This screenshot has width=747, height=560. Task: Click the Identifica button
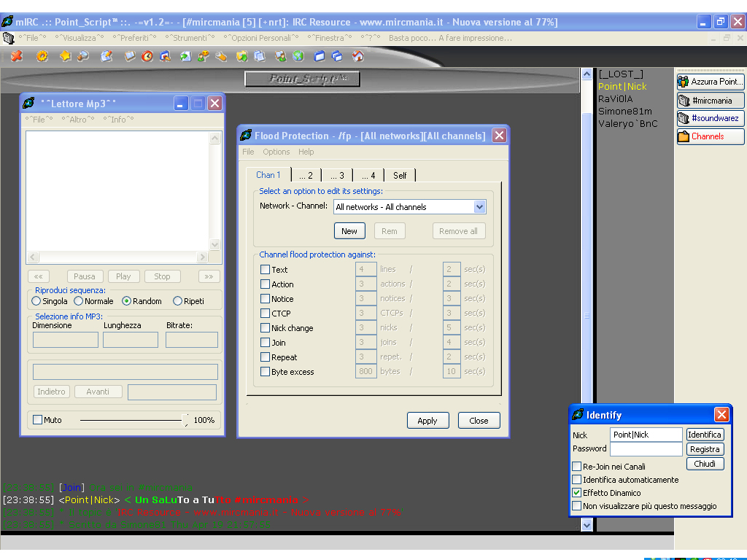(705, 435)
